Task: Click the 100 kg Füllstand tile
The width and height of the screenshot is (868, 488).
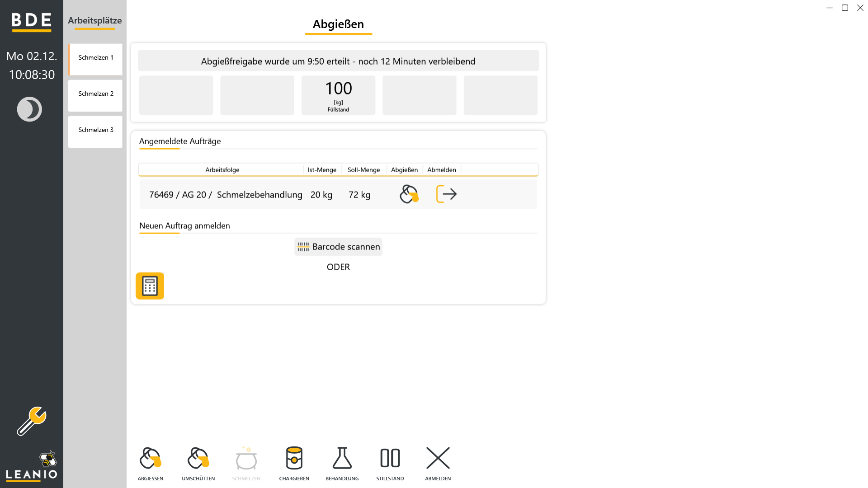Action: tap(338, 95)
